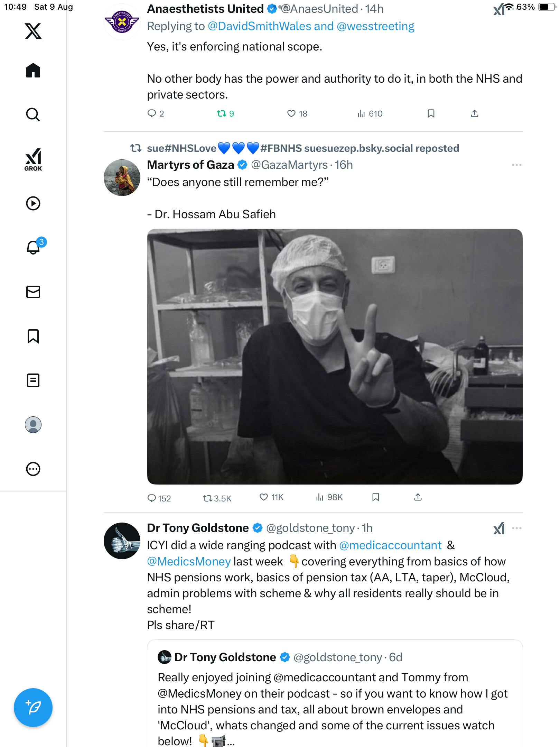Open the @medicaccountant mention link
This screenshot has height=747, width=560.
pos(390,545)
